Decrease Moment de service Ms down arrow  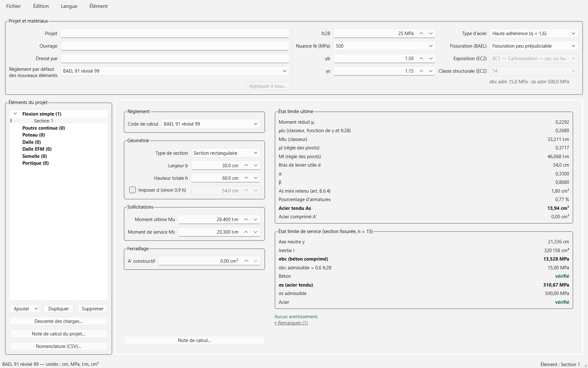click(x=256, y=232)
